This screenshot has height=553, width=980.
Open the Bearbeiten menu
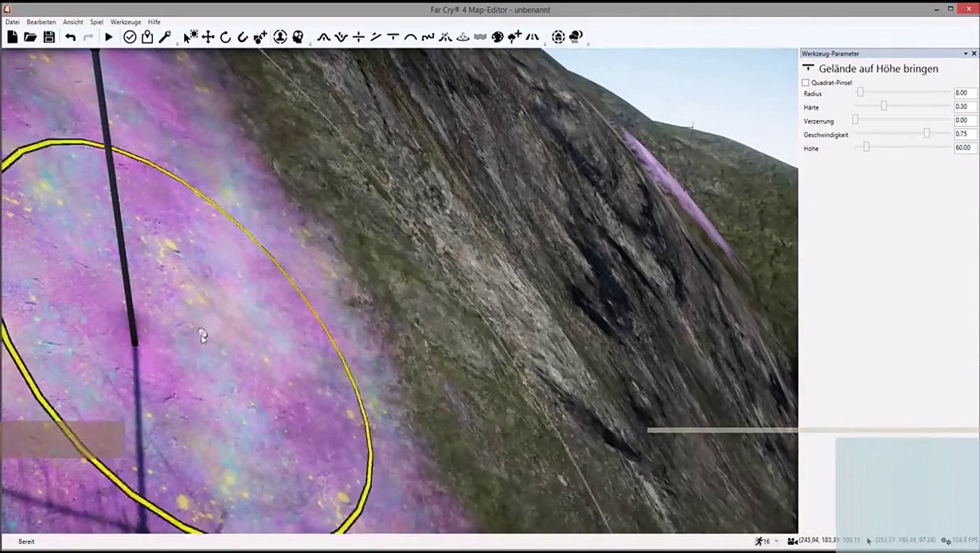41,22
